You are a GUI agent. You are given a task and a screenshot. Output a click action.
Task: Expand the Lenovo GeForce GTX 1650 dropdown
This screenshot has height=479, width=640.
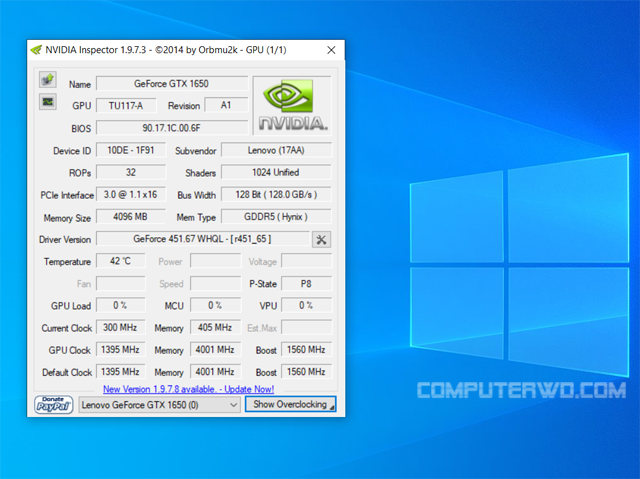[x=159, y=405]
